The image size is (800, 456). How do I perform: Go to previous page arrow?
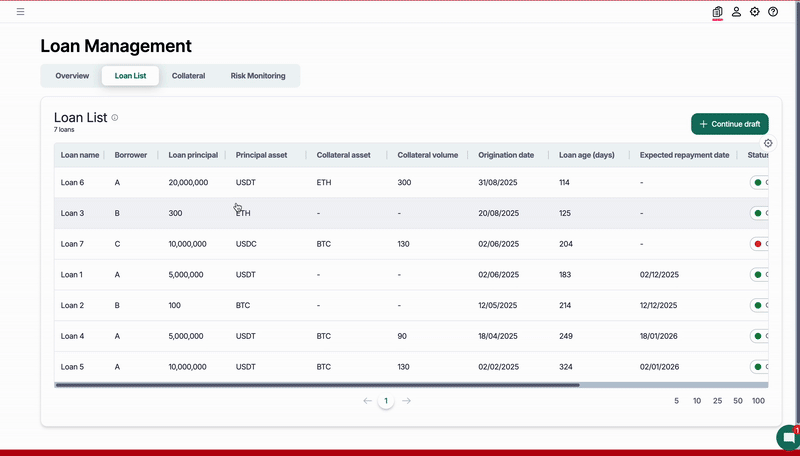[x=367, y=401]
